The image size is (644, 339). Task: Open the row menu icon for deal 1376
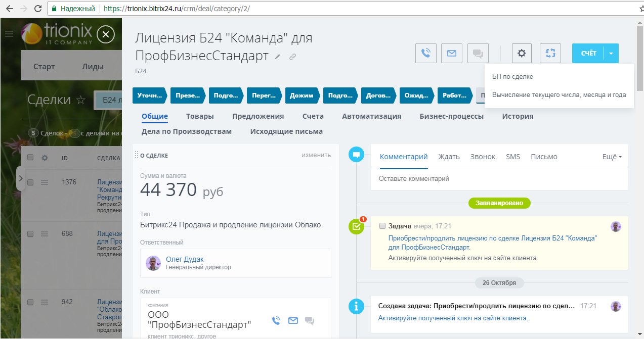45,182
